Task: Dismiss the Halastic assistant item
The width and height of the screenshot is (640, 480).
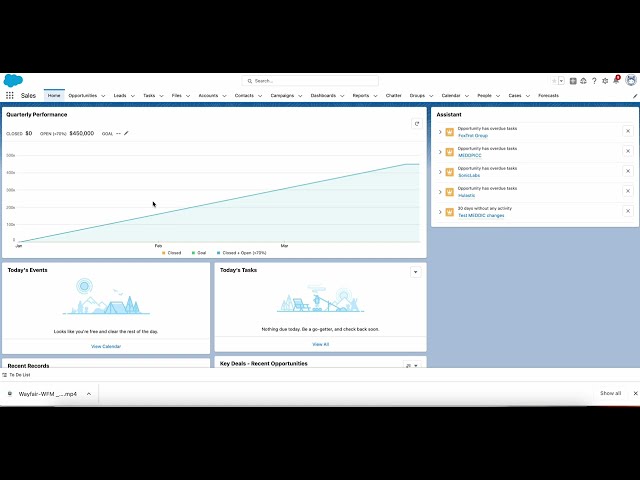Action: pos(628,191)
